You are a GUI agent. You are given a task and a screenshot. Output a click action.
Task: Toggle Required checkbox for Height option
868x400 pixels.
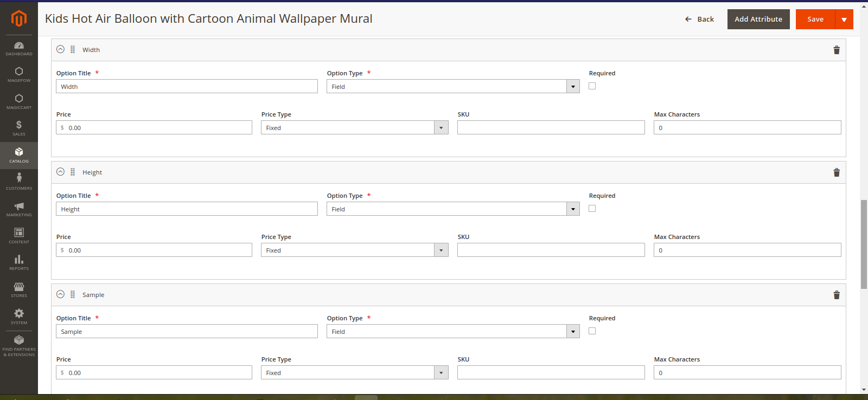coord(592,209)
